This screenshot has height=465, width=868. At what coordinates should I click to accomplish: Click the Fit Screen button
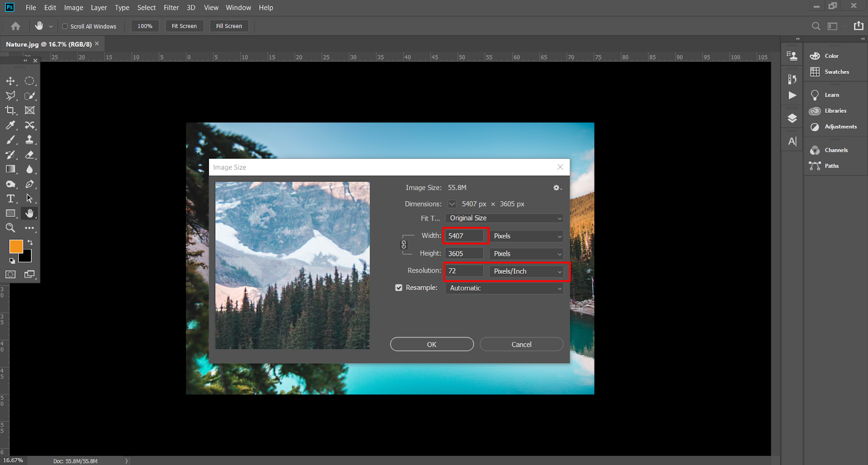click(x=184, y=26)
